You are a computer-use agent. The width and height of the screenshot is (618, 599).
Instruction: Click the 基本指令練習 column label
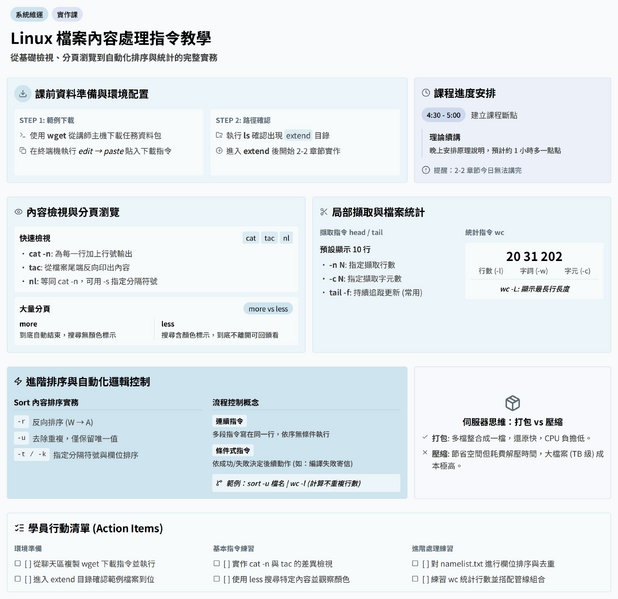233,549
